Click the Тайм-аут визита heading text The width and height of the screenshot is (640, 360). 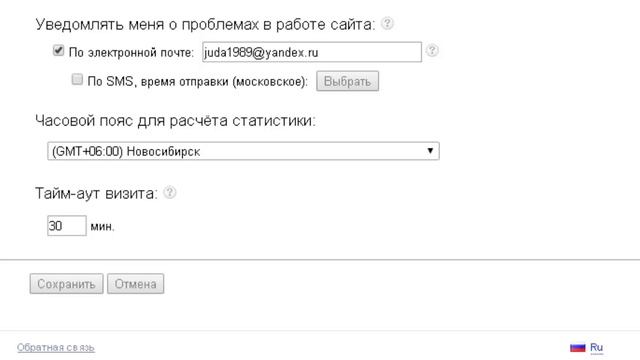pyautogui.click(x=96, y=193)
